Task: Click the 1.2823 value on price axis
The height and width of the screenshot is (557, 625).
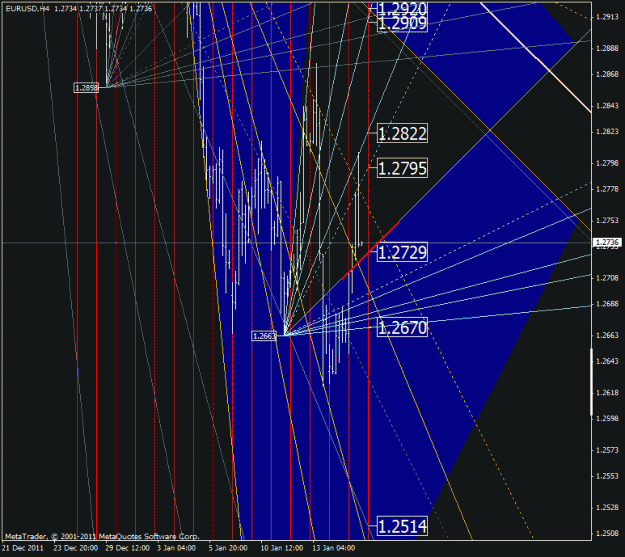Action: click(607, 132)
